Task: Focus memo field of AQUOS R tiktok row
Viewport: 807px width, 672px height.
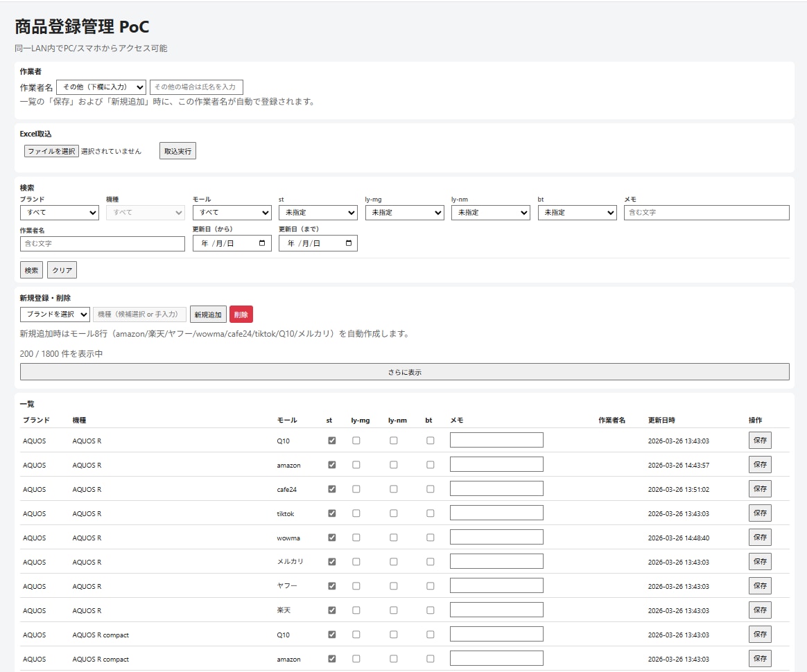Action: click(x=496, y=513)
